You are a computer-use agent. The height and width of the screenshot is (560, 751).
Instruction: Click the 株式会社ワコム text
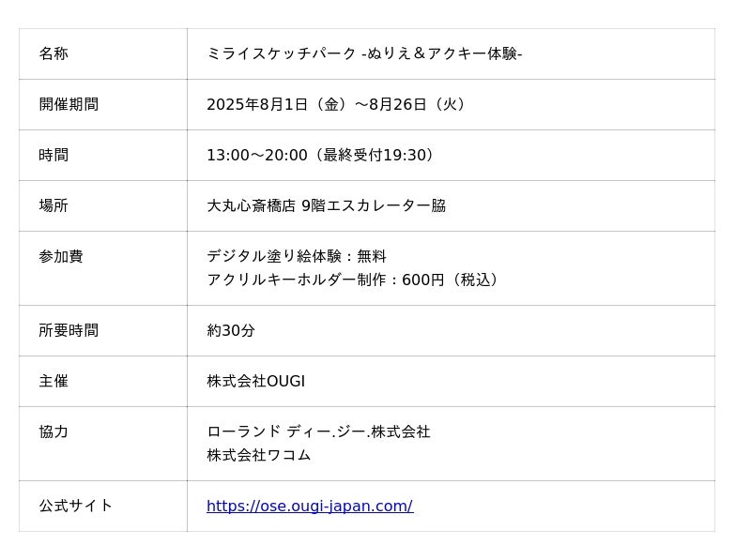click(259, 456)
